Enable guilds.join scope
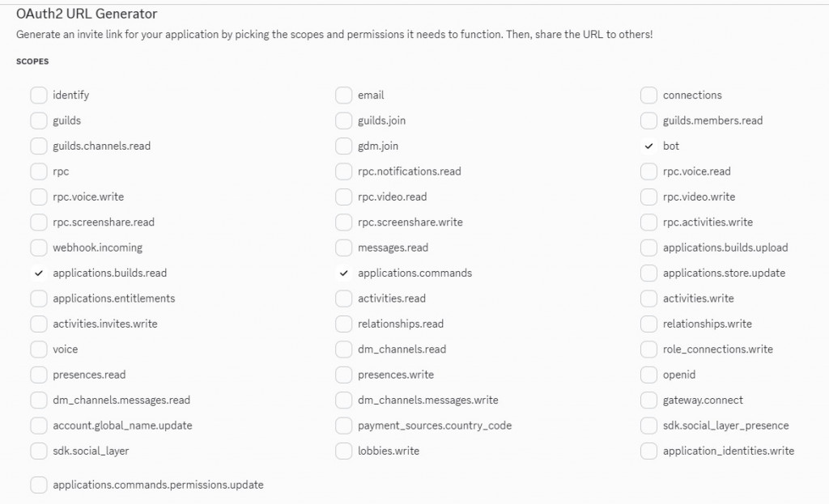829x504 pixels. point(344,121)
